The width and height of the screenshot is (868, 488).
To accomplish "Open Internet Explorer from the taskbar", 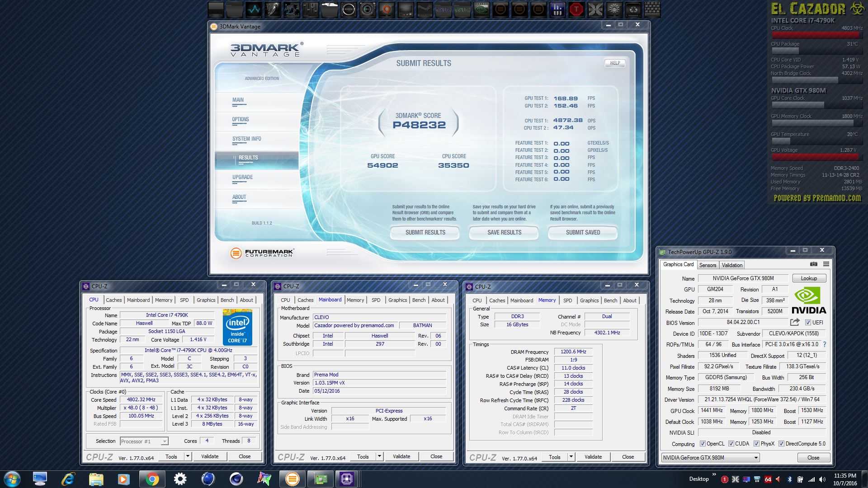I will click(68, 479).
